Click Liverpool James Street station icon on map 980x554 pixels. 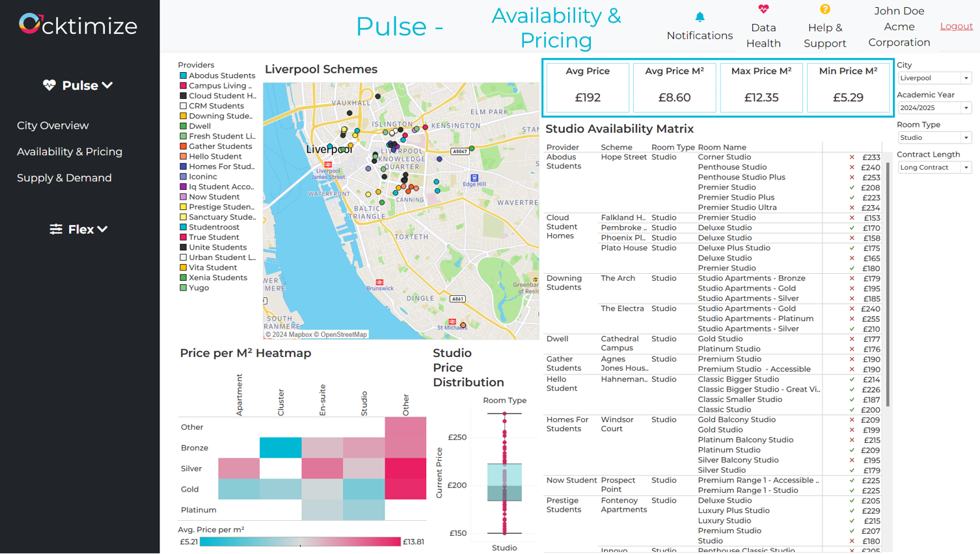click(328, 165)
